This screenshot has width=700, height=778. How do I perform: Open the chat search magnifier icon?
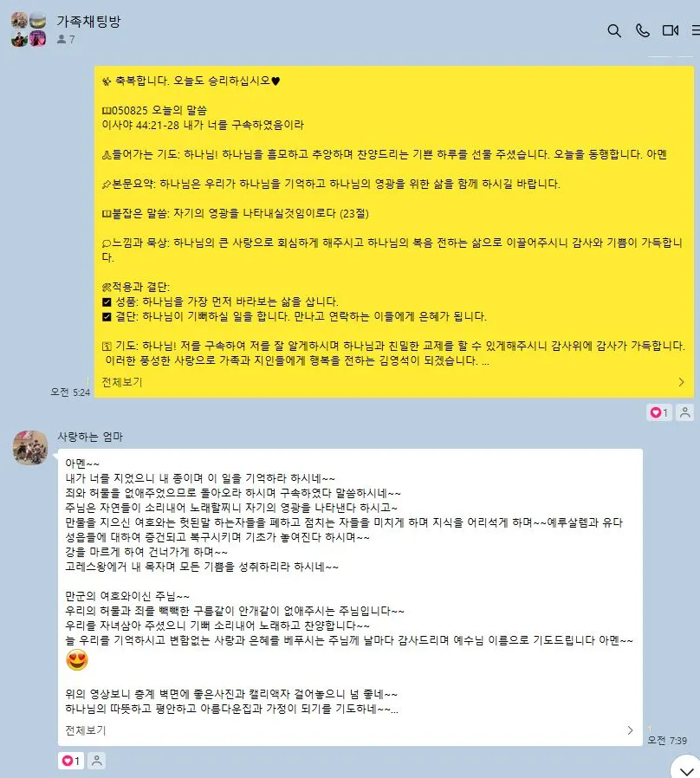point(614,31)
